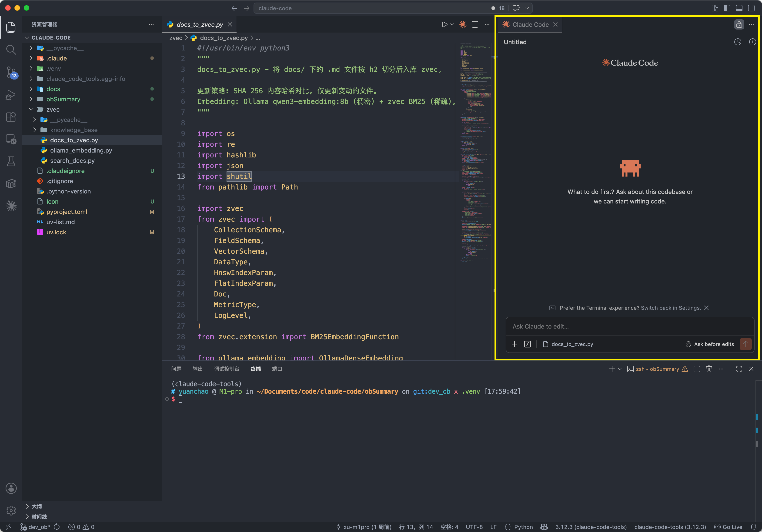Select the Claude Code panel tab

point(530,25)
